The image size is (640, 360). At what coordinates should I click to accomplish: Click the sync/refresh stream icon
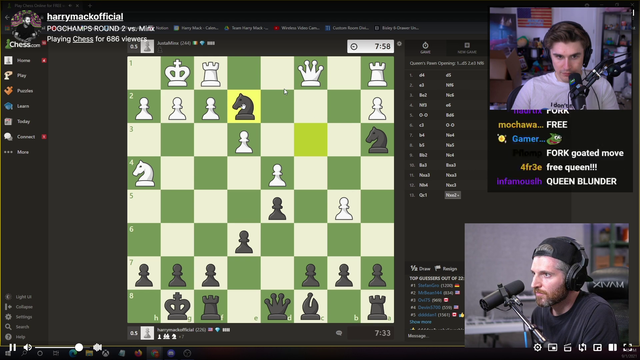(x=582, y=347)
